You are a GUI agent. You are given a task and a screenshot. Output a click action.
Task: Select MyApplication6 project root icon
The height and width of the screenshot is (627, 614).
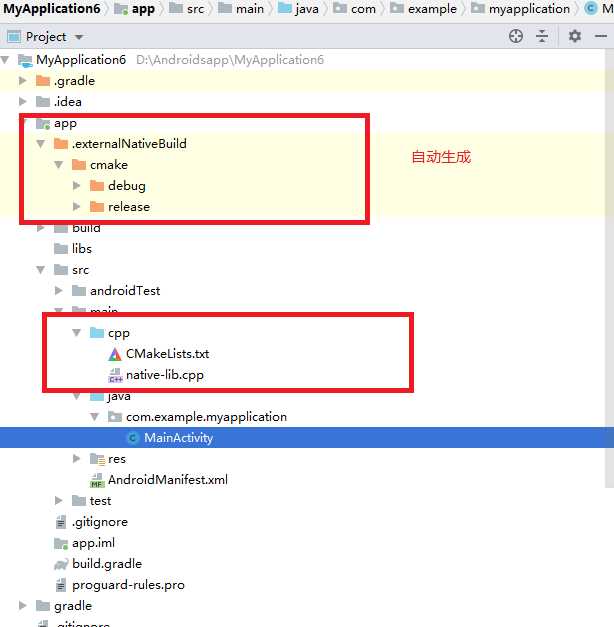[25, 60]
